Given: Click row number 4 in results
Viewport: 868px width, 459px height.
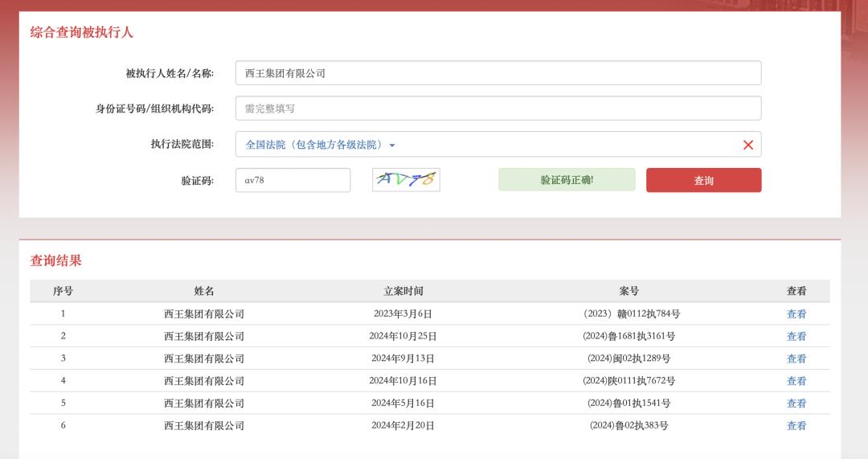Looking at the screenshot, I should pyautogui.click(x=63, y=381).
